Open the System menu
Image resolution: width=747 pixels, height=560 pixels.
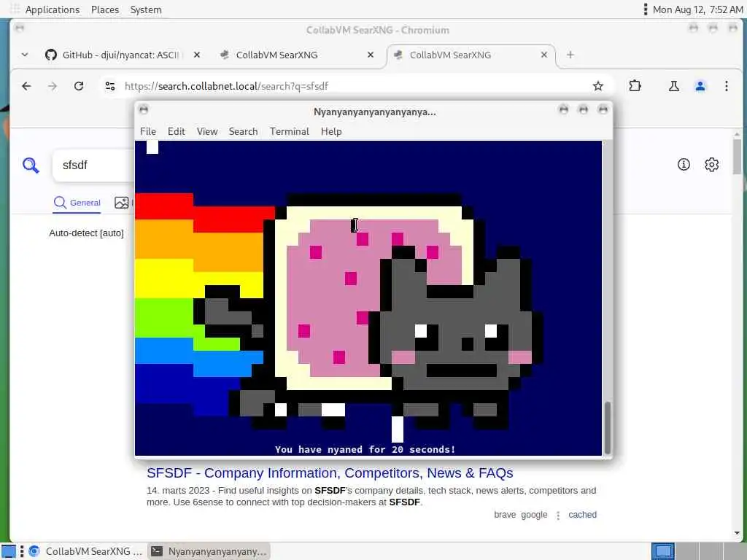click(x=146, y=9)
